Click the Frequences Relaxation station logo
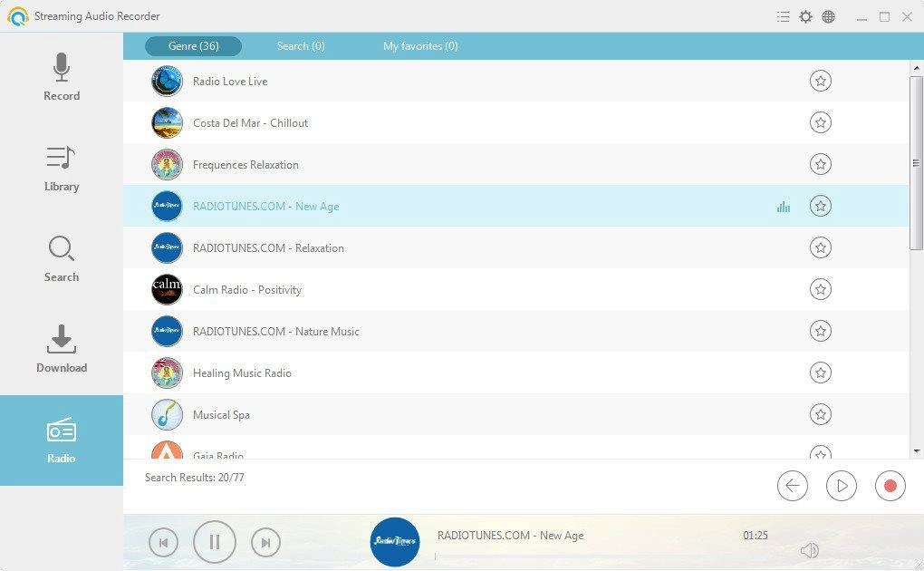 coord(167,164)
